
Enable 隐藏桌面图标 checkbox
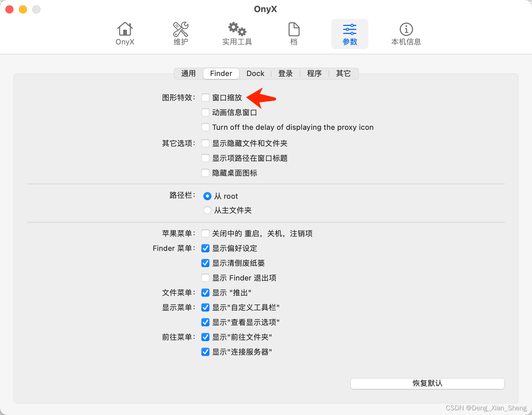pos(205,173)
